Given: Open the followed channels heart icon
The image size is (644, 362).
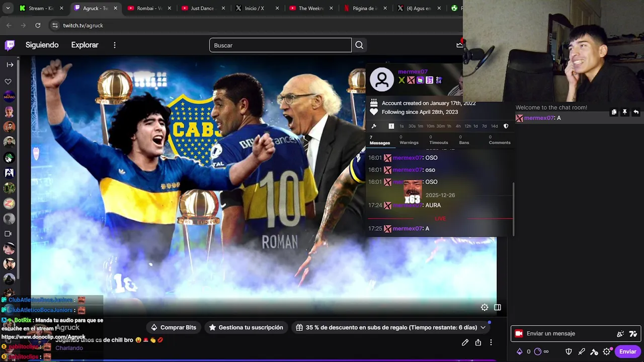Looking at the screenshot, I should 8,81.
